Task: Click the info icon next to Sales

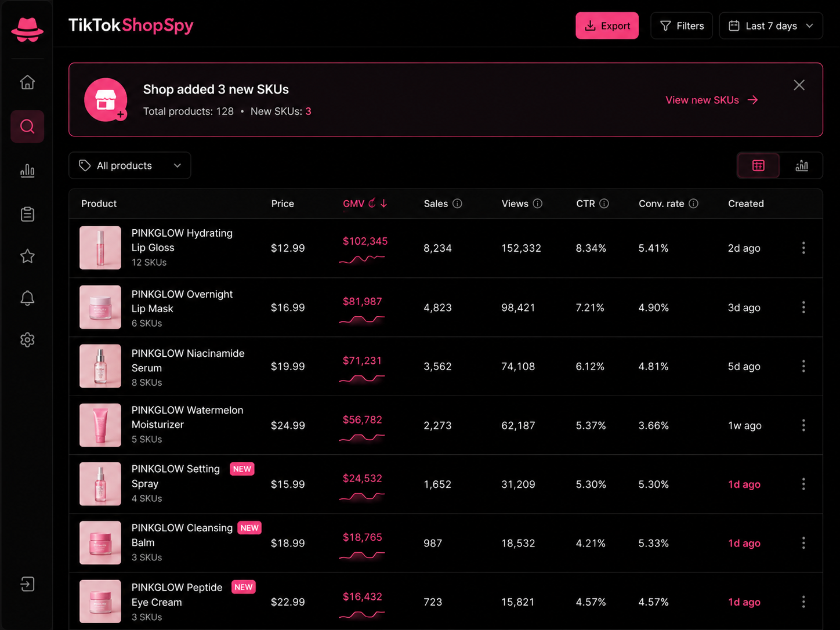Action: click(457, 204)
